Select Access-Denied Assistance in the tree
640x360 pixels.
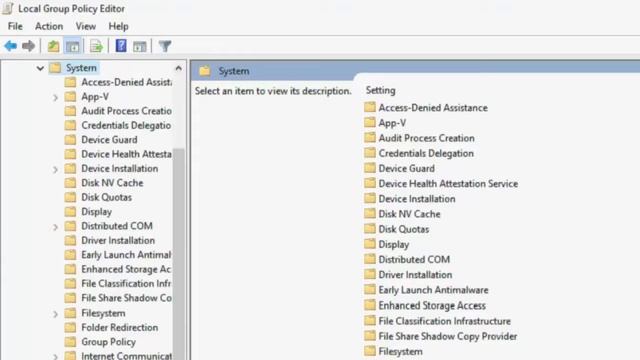point(127,82)
